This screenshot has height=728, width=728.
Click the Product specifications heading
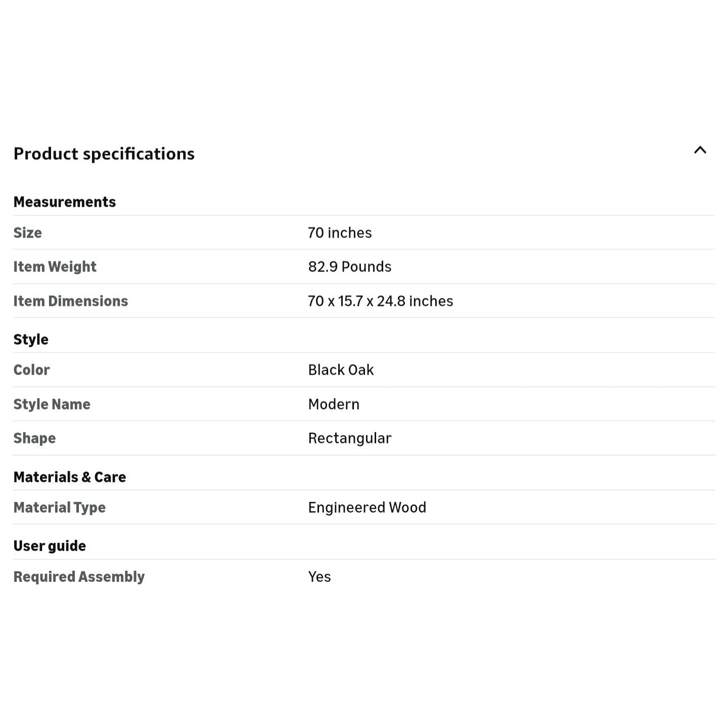click(x=104, y=154)
